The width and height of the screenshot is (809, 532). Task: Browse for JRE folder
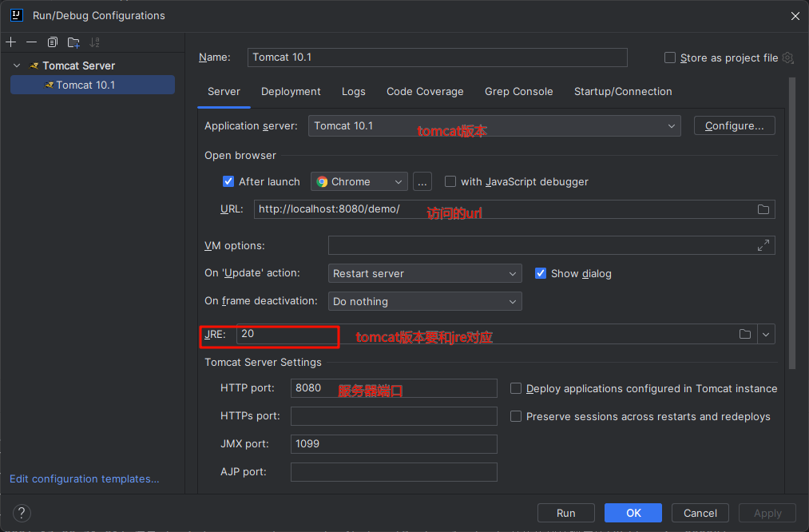pos(744,335)
